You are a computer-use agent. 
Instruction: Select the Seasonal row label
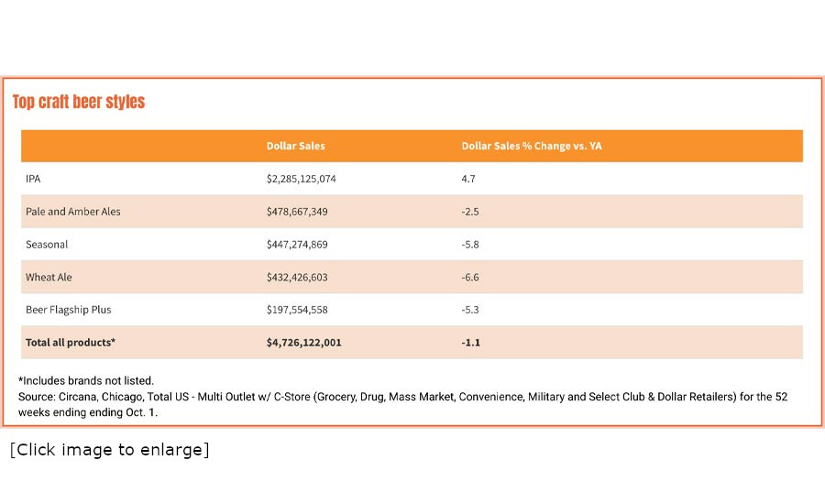pos(47,245)
